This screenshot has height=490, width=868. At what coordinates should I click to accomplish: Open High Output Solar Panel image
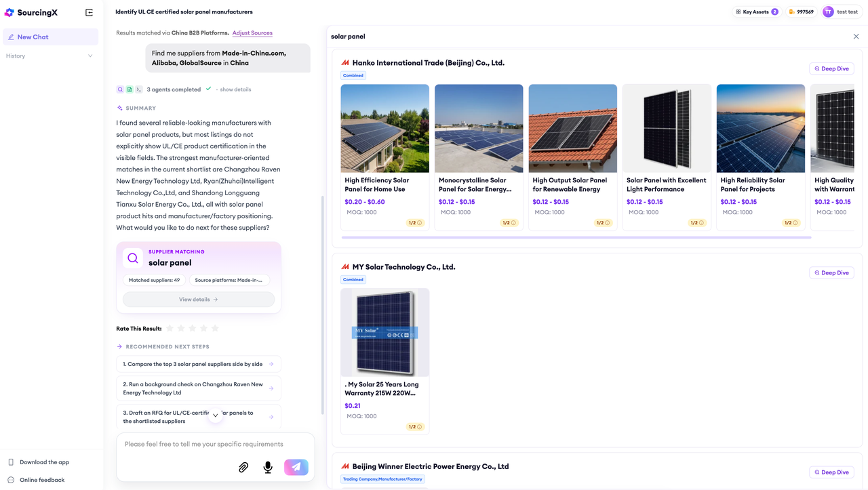(573, 128)
